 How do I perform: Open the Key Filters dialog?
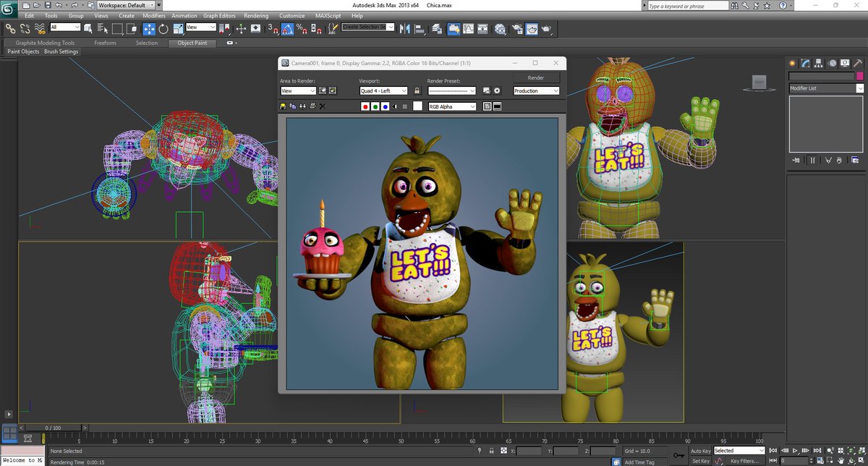coord(744,461)
